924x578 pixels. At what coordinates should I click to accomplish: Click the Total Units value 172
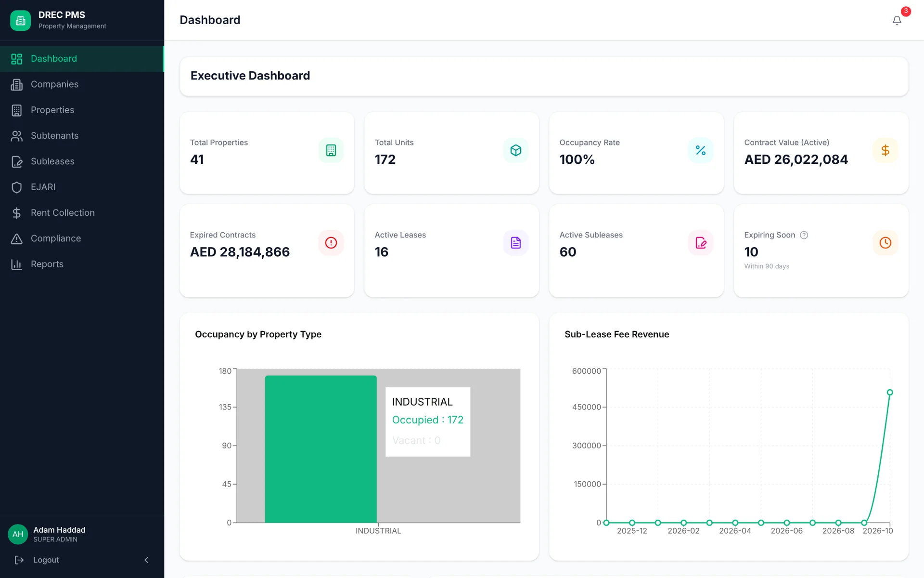click(385, 159)
